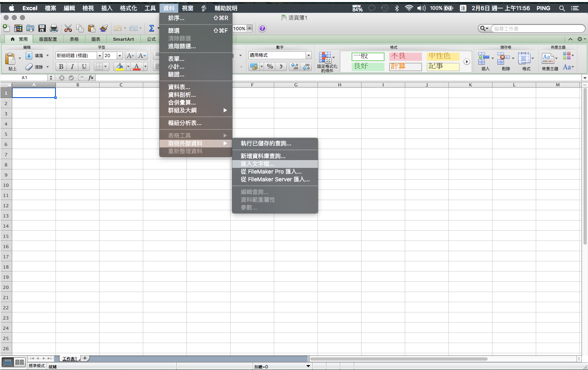Image resolution: width=588 pixels, height=370 pixels.
Task: Click the fx insert function button
Action: [x=91, y=78]
